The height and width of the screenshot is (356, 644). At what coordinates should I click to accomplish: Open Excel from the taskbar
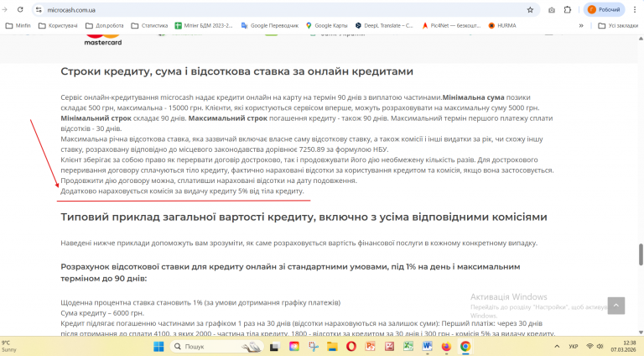coord(408,347)
